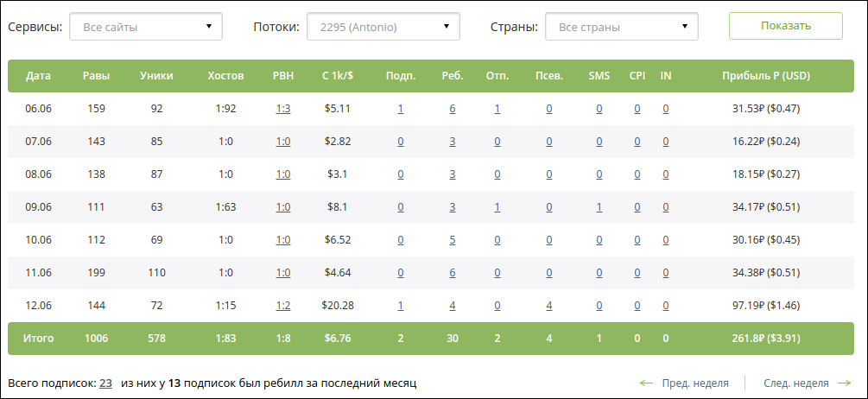
Task: Open the Подп. value 1 for 06.06
Action: (x=400, y=109)
